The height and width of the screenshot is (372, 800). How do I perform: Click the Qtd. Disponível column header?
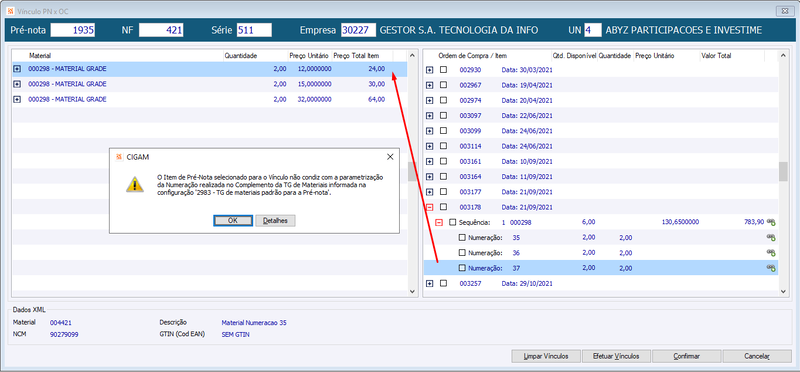point(574,56)
